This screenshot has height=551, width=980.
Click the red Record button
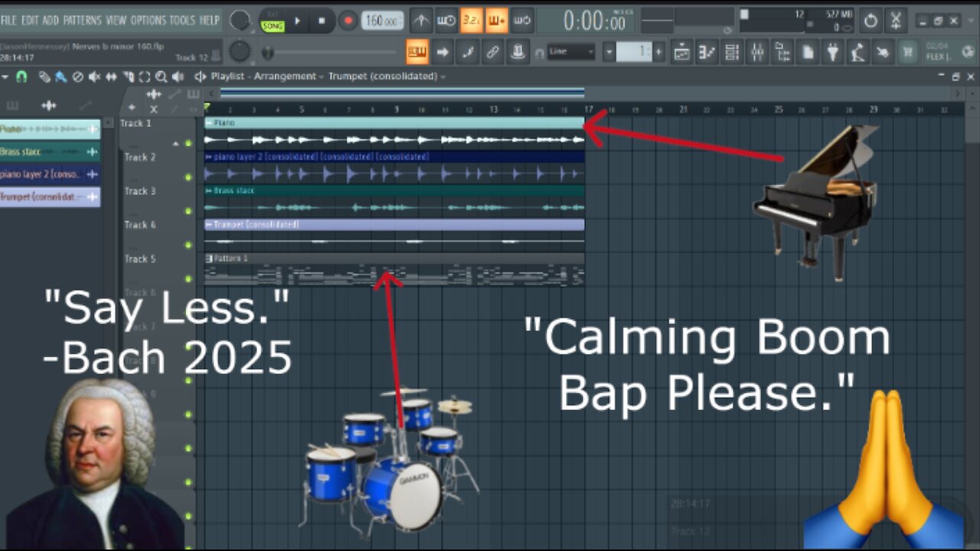coord(348,21)
